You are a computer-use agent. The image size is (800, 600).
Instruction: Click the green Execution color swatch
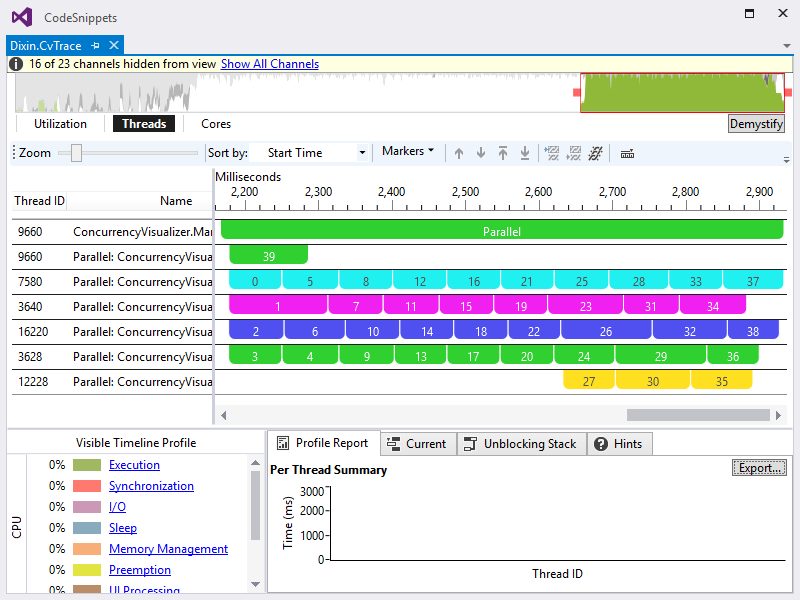pyautogui.click(x=87, y=465)
